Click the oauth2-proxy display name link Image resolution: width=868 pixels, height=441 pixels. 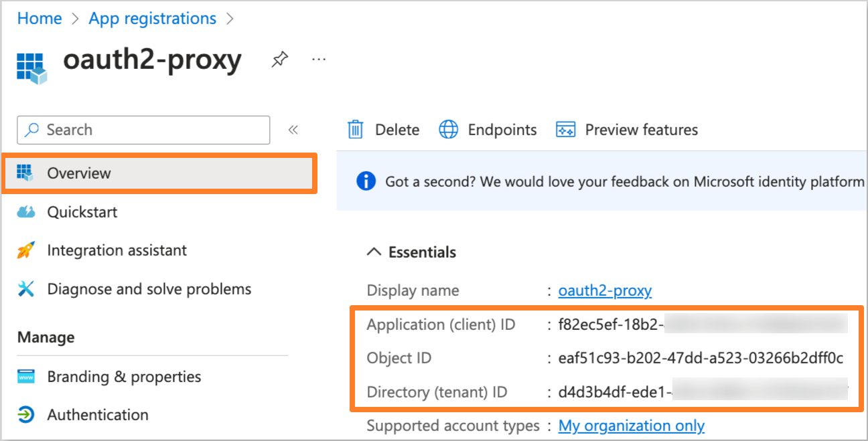click(x=605, y=290)
